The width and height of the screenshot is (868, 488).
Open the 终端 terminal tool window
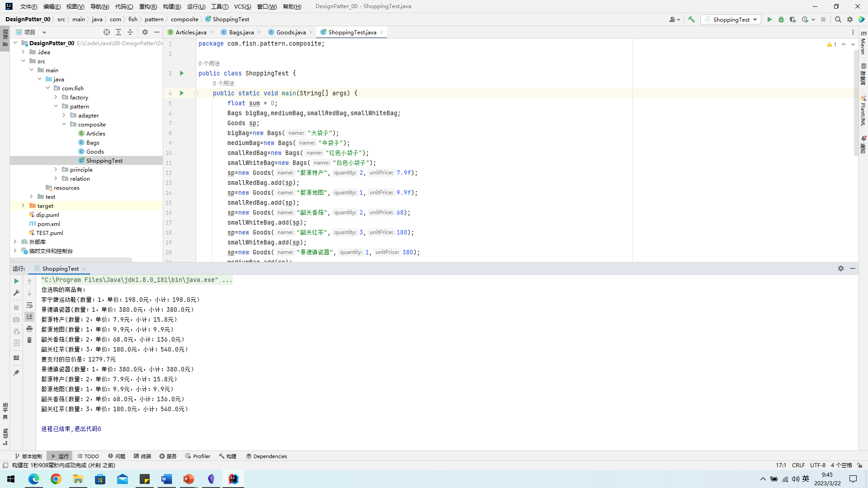point(142,456)
